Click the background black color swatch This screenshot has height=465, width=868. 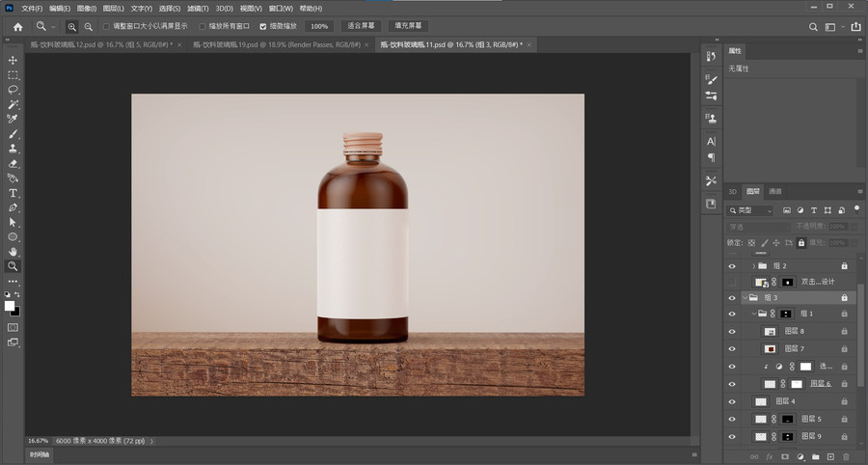tap(17, 313)
